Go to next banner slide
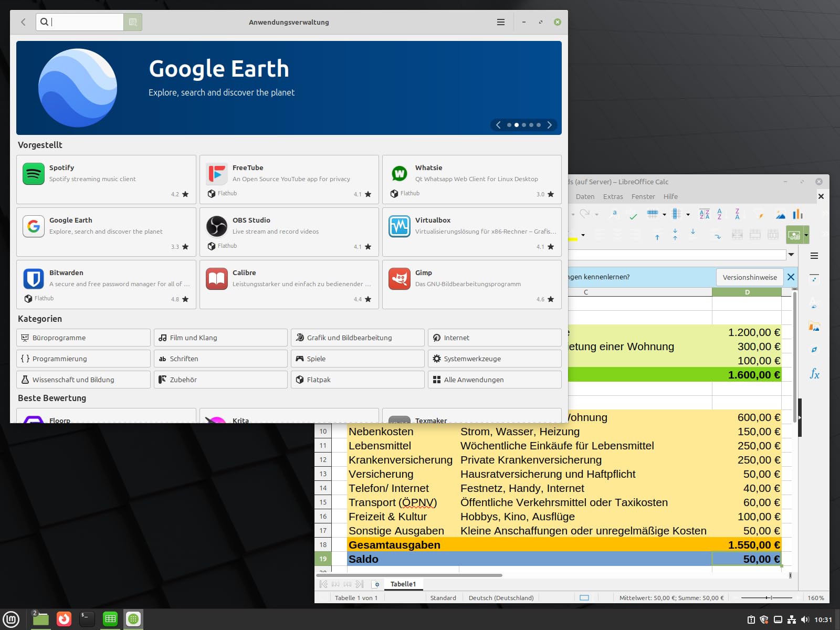 coord(550,125)
